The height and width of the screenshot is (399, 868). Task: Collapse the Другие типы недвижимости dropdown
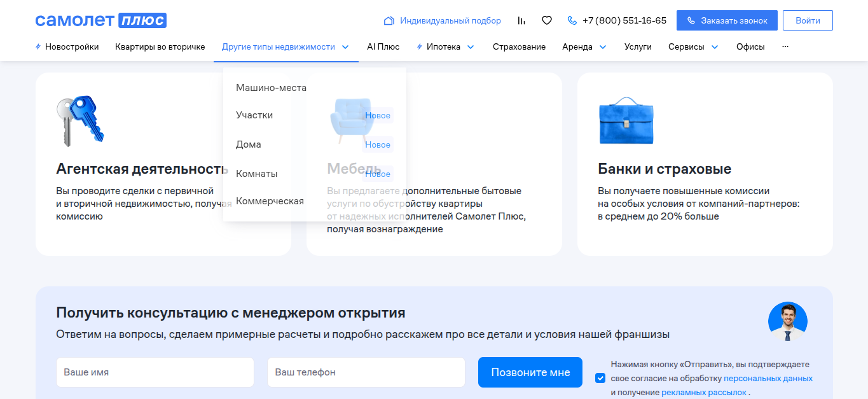pos(345,46)
